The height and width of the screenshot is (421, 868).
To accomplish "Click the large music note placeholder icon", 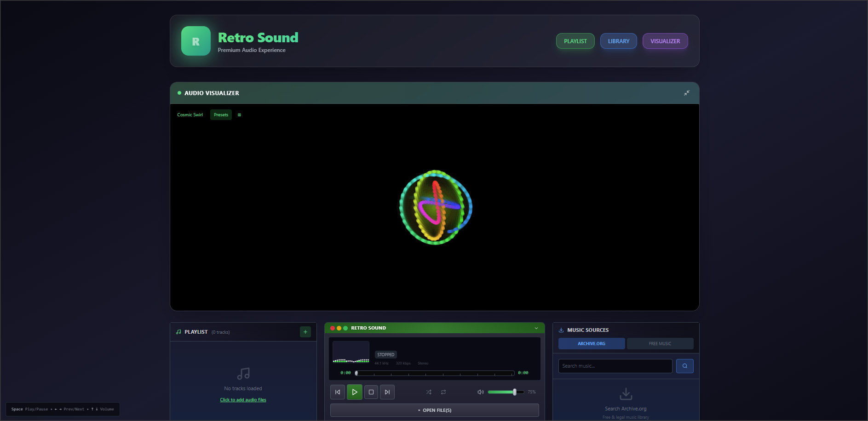I will click(x=243, y=374).
